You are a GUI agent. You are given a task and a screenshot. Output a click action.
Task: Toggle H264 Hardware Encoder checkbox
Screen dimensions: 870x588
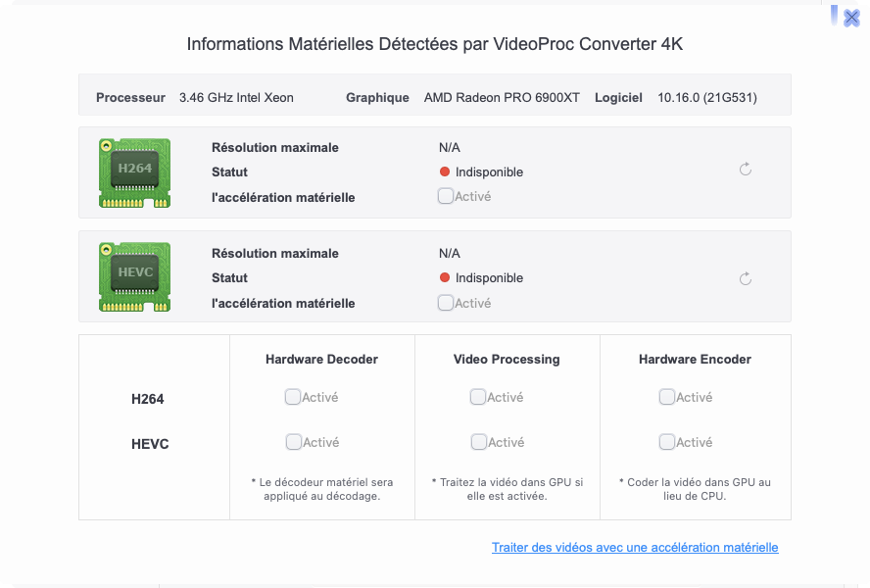667,397
